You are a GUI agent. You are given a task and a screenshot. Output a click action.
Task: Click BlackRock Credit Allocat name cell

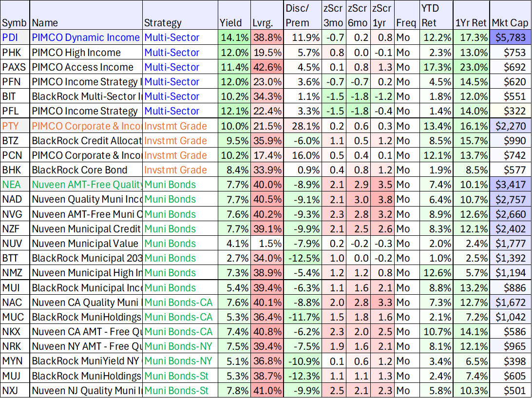[x=86, y=140]
